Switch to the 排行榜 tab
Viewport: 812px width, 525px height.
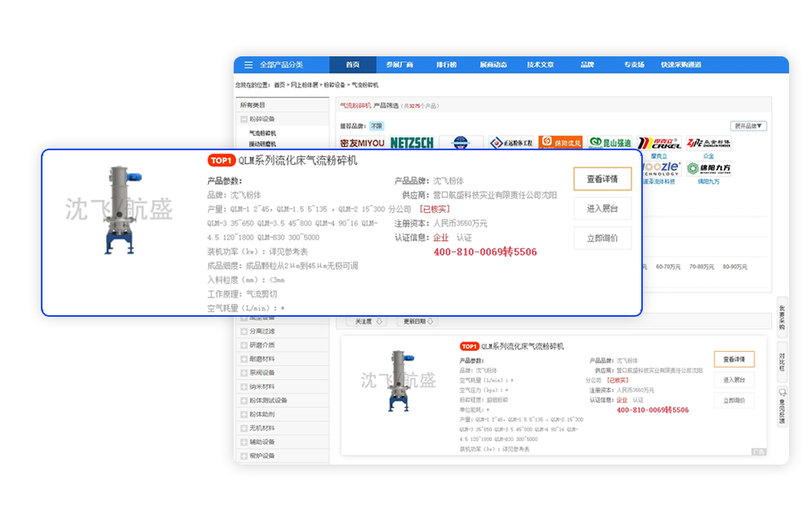pos(446,65)
